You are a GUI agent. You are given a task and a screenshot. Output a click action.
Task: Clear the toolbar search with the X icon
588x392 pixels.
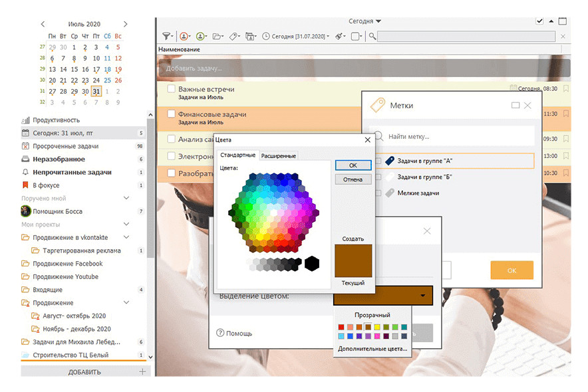pos(563,37)
